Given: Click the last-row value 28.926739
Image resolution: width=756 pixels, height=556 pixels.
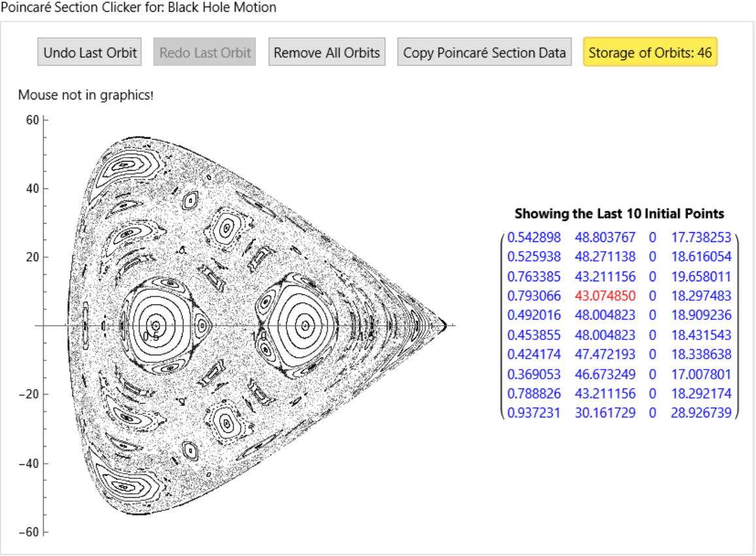Looking at the screenshot, I should click(700, 413).
